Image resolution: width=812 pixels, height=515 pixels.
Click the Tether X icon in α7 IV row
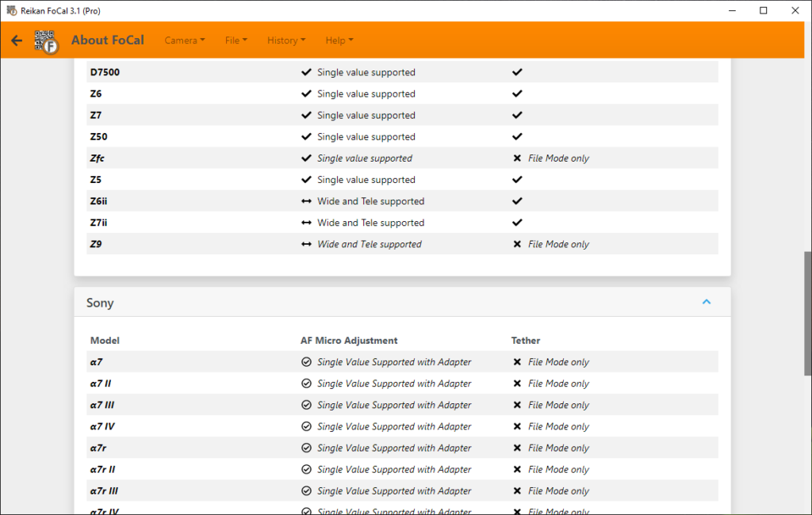(x=517, y=426)
